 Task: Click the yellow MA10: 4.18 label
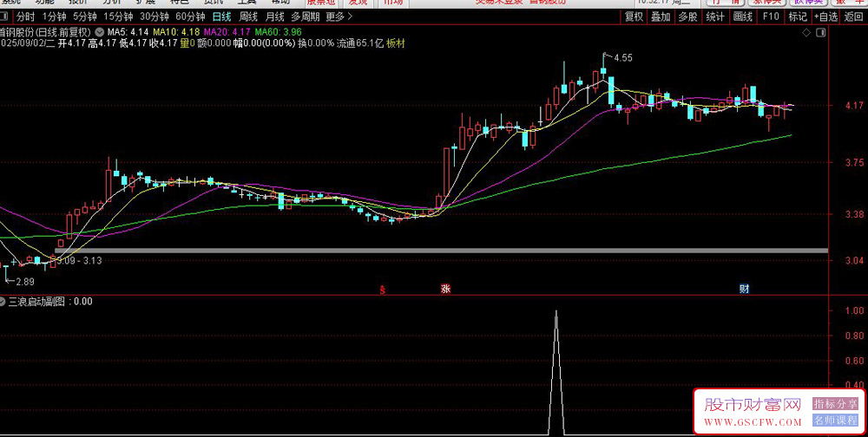coord(176,32)
